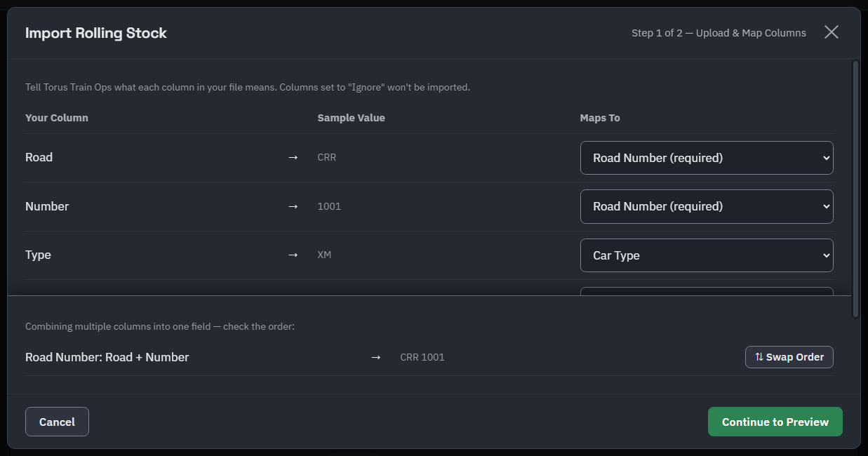Image resolution: width=868 pixels, height=456 pixels.
Task: Cancel the rolling stock import
Action: click(x=57, y=422)
